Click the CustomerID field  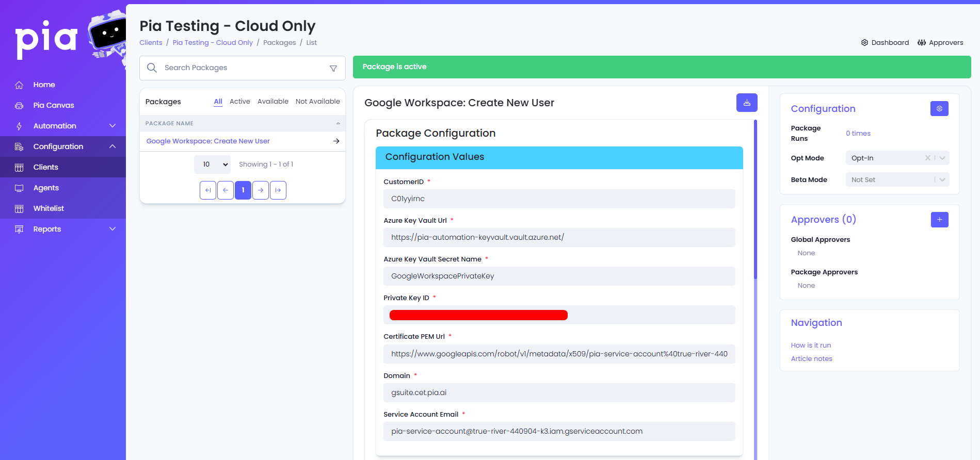click(x=559, y=199)
